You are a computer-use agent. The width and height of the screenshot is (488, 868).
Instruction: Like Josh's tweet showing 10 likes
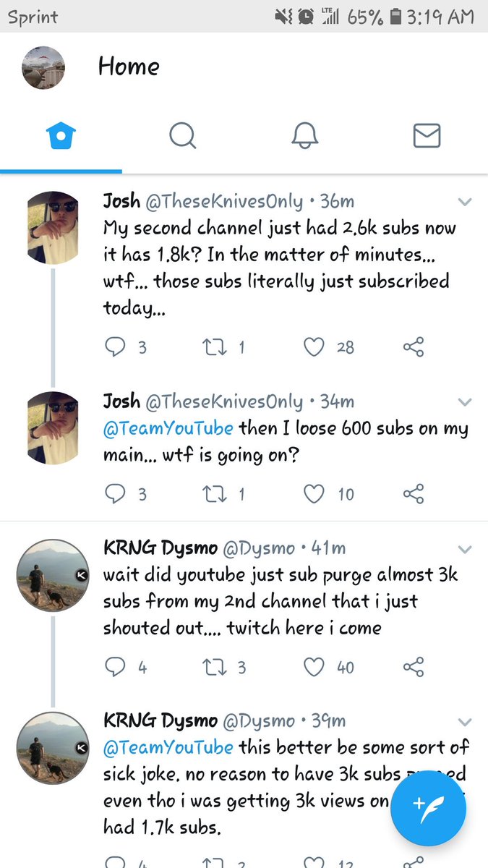313,495
